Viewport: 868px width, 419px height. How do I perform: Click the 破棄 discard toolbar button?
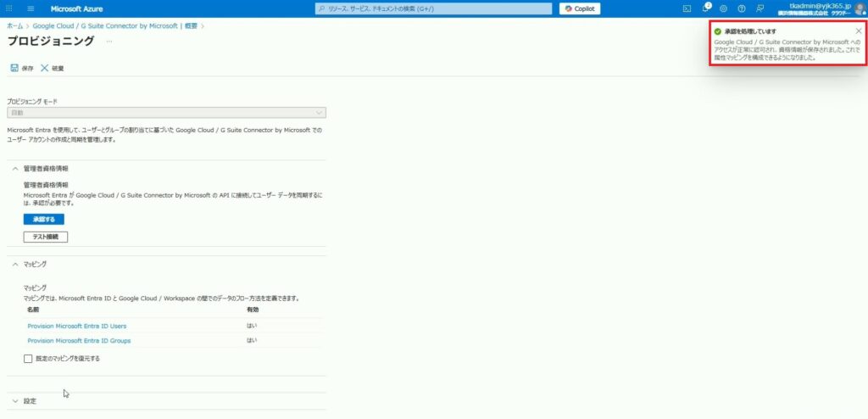[x=53, y=68]
